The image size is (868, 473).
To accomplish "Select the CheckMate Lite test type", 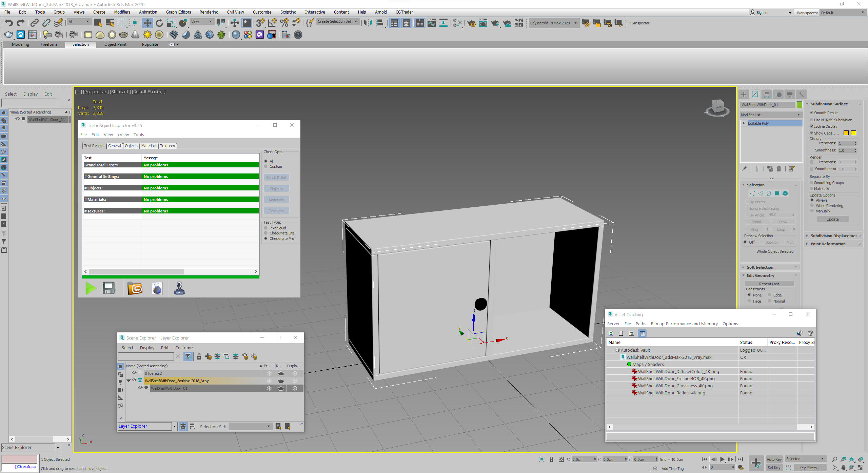I will 266,233.
